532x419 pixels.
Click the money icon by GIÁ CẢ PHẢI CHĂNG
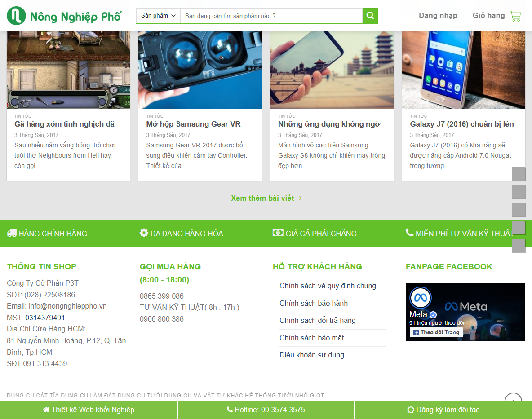277,233
